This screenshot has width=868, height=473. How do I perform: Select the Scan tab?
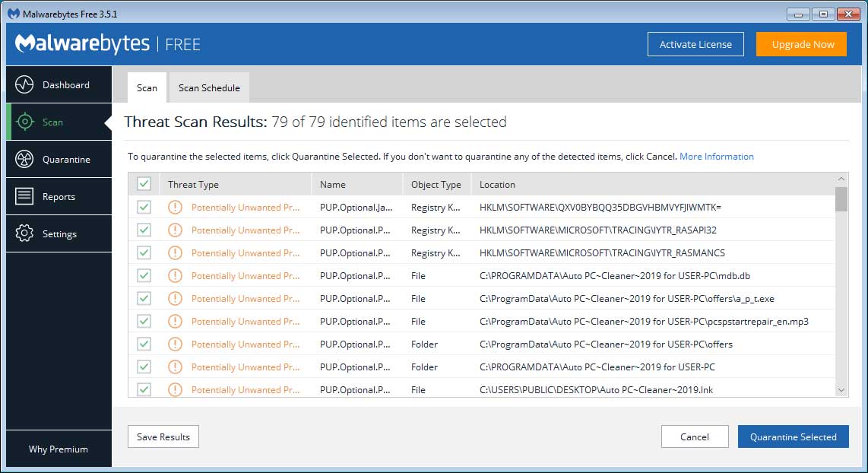tap(146, 87)
